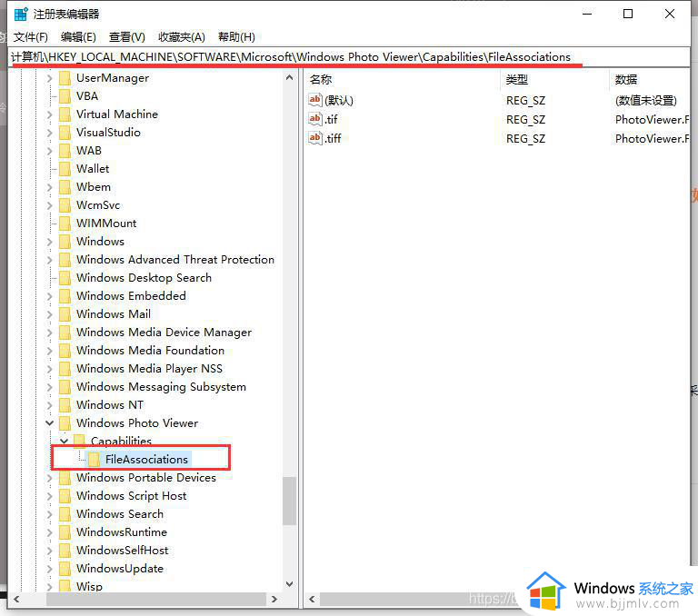
Task: Select the WindowsUpdate folder icon
Action: 65,569
